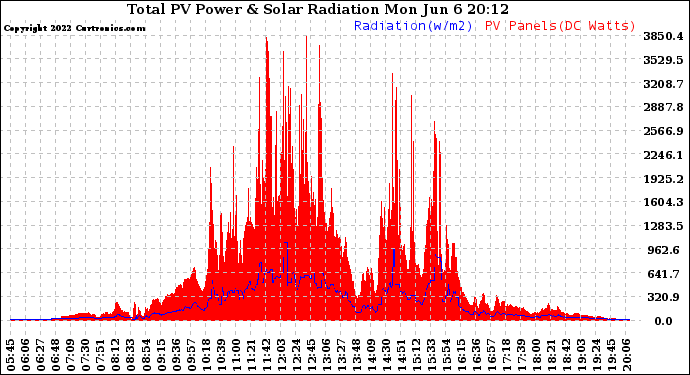Screen dimensions: 690x375
Task: Click the x-axis time label 12:45
Action: (311, 355)
